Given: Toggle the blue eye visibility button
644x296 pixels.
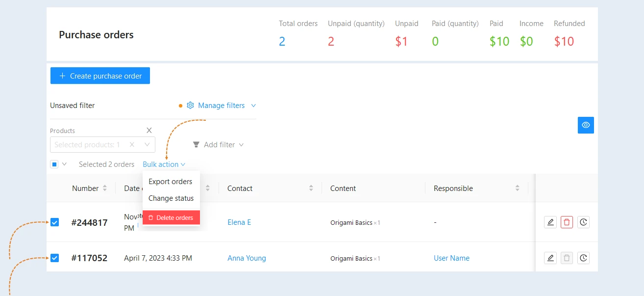Looking at the screenshot, I should [586, 125].
